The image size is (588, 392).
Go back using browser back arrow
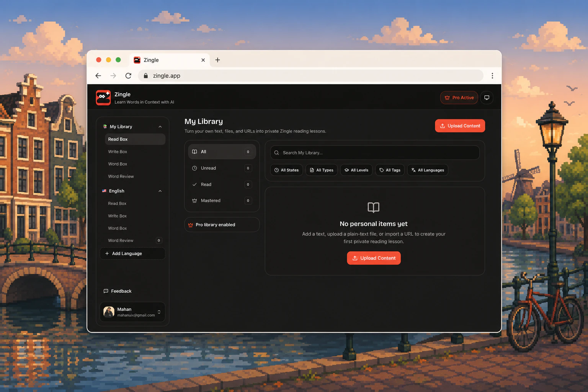pos(98,76)
